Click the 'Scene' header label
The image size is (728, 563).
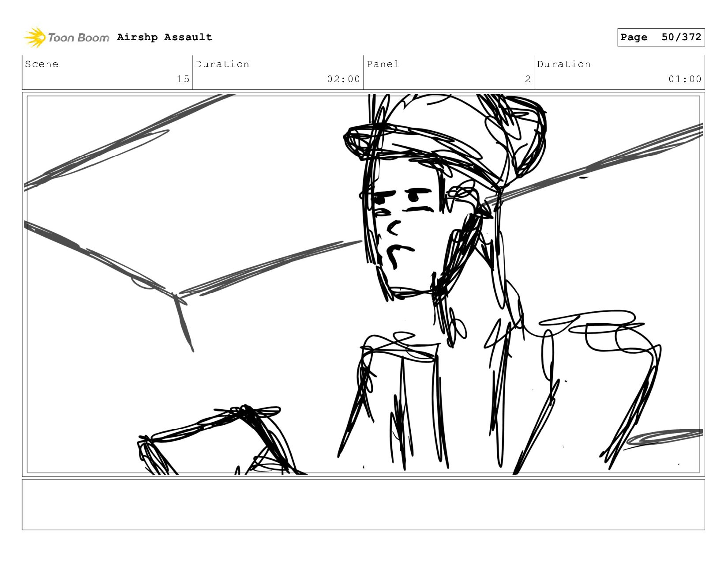click(x=41, y=64)
